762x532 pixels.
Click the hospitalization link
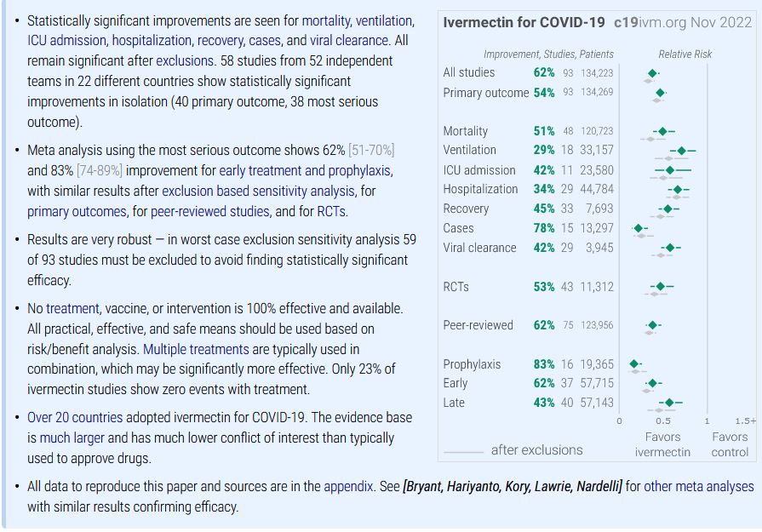152,40
